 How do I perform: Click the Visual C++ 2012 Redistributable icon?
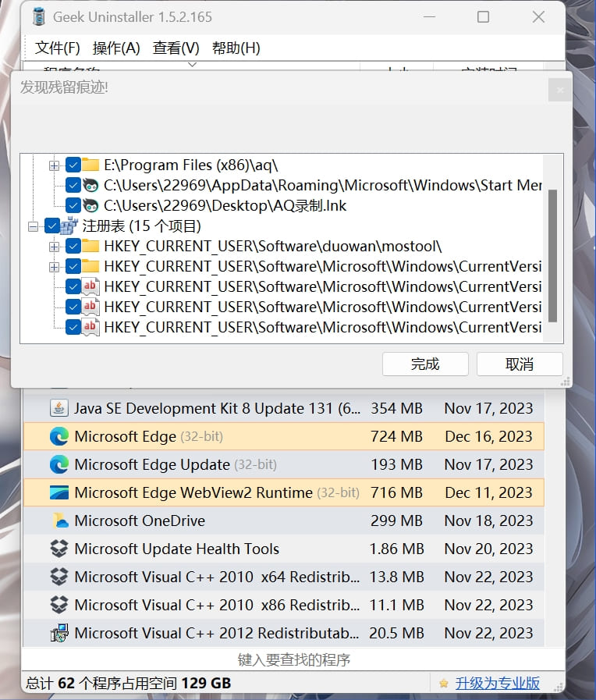point(59,633)
